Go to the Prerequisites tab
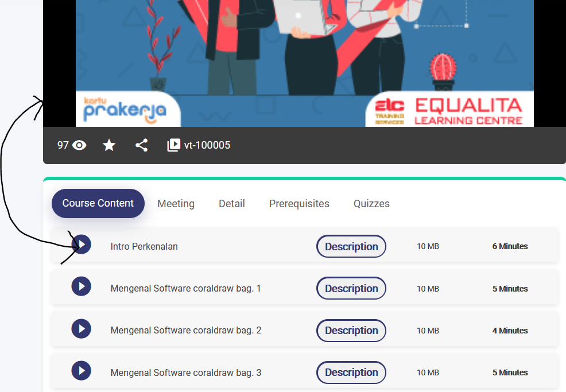The width and height of the screenshot is (566, 392). pos(299,204)
